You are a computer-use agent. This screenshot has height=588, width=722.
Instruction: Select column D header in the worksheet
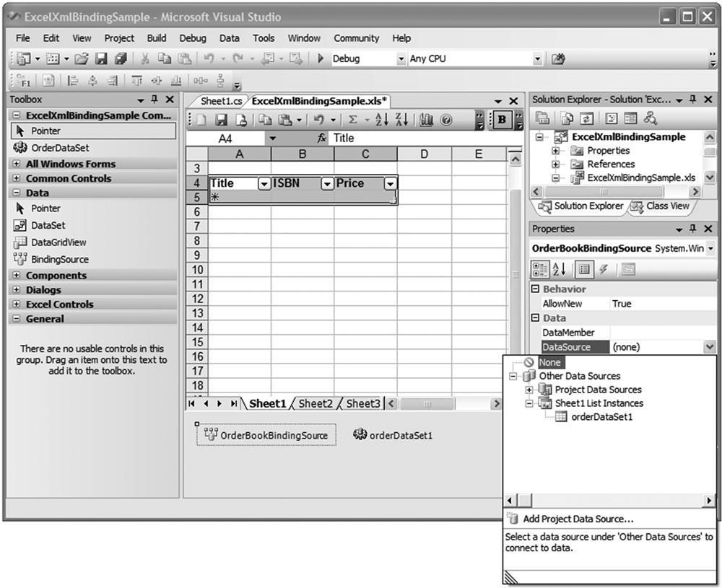(424, 154)
